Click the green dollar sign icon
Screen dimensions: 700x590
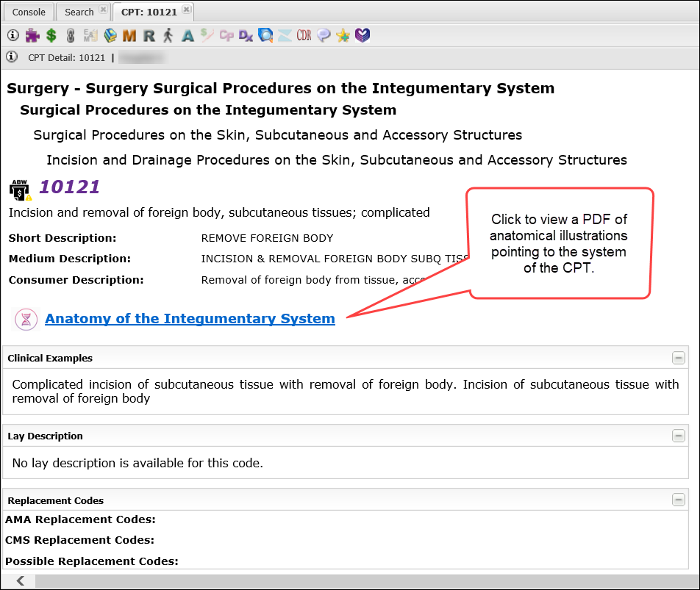point(51,35)
